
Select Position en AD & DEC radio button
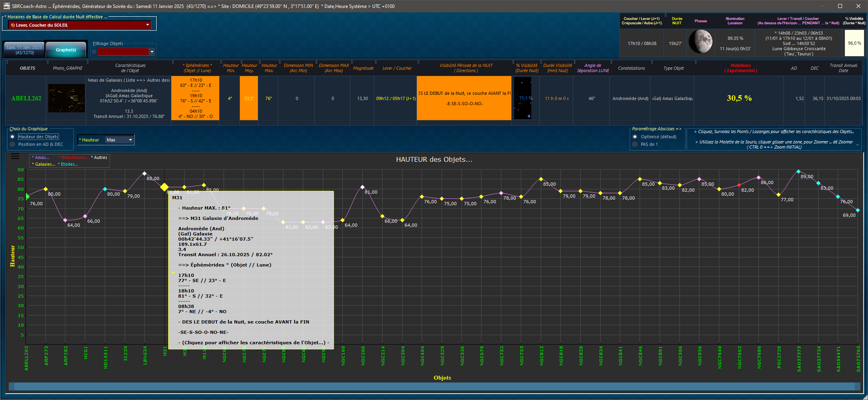(13, 144)
